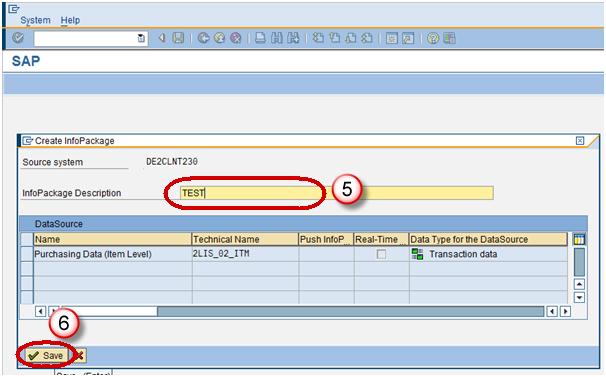Click the Customize Local Layout icon

(449, 38)
